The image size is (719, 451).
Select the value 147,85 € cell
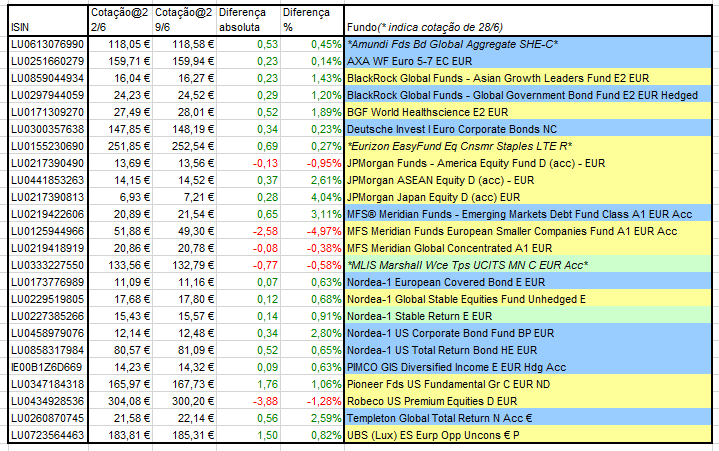120,129
